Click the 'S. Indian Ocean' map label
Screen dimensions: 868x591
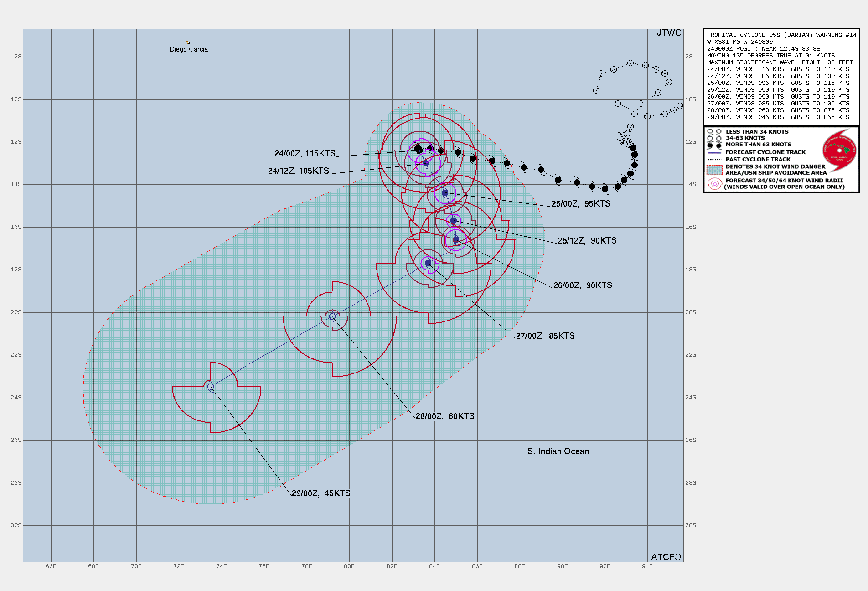558,451
